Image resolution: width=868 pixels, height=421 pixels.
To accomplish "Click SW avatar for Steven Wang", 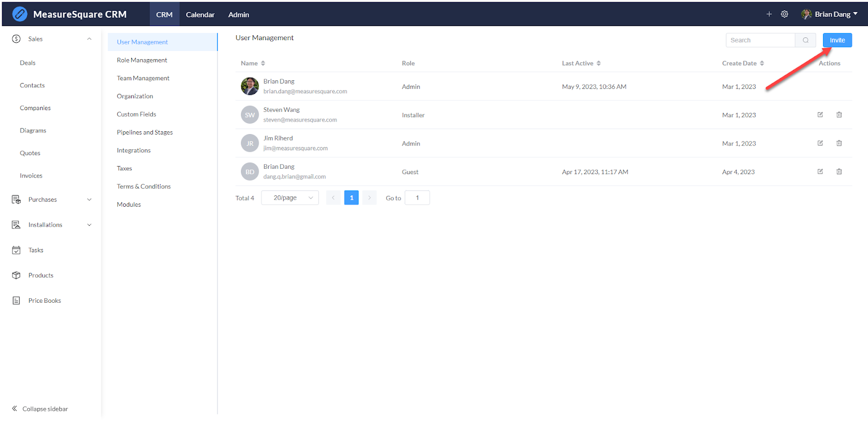I will click(250, 115).
